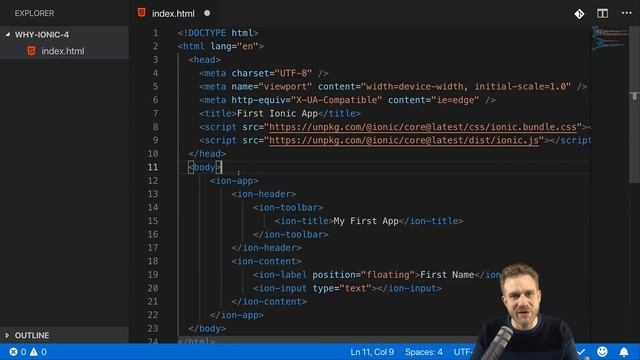This screenshot has height=360, width=640.
Task: Open the ionic.bundle.css URL link on line 8
Action: point(422,127)
